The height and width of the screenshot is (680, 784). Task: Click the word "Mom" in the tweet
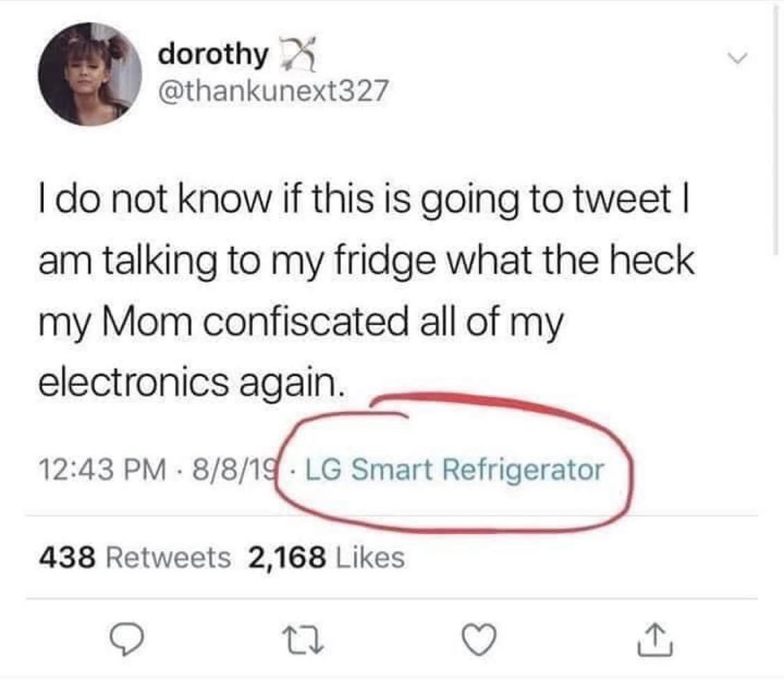pyautogui.click(x=148, y=321)
